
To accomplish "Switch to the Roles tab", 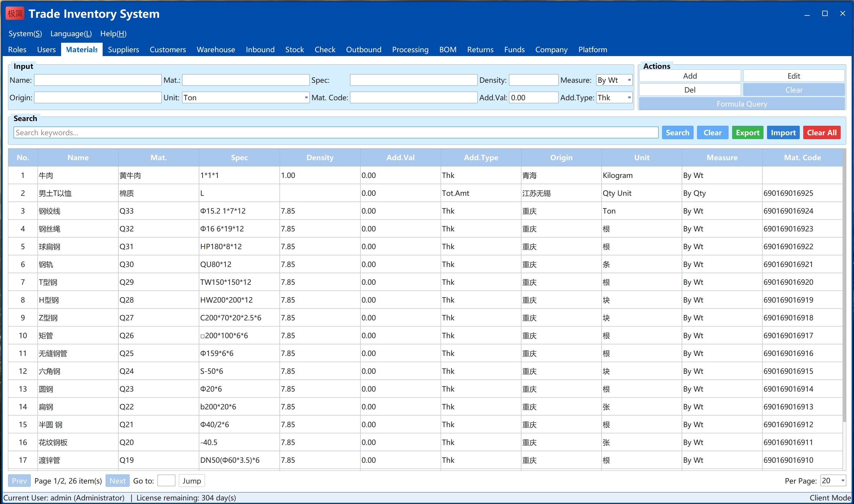I will point(17,50).
